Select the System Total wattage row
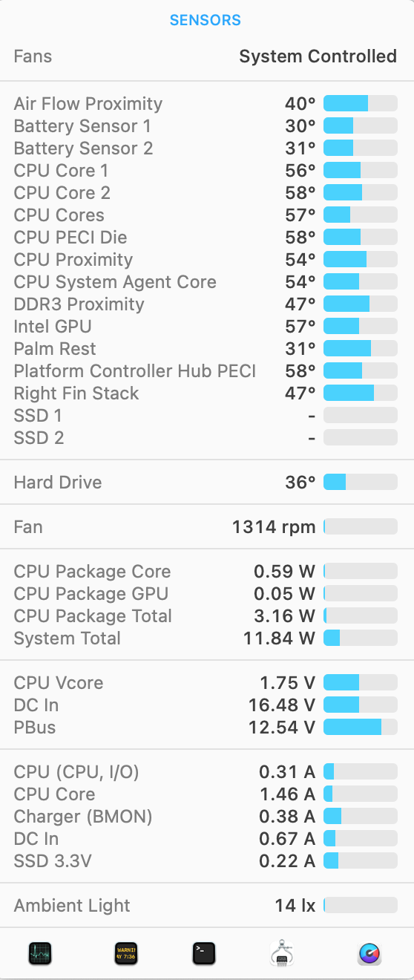Viewport: 414px width, 980px height. pyautogui.click(x=207, y=638)
